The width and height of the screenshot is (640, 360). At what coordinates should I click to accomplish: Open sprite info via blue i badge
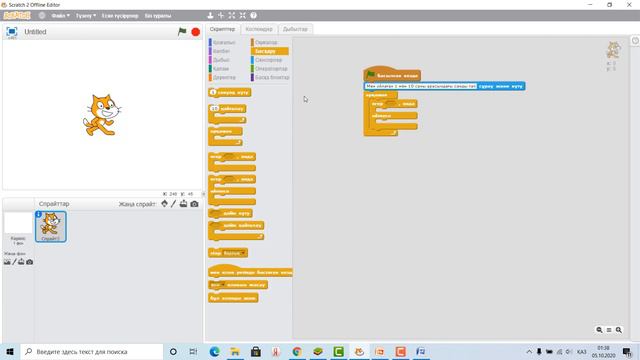pyautogui.click(x=38, y=214)
